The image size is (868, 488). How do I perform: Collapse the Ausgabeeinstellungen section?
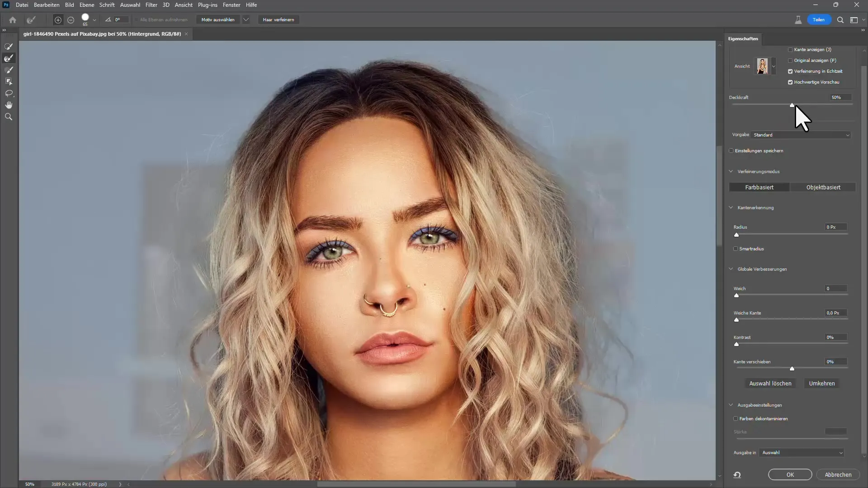(x=731, y=405)
